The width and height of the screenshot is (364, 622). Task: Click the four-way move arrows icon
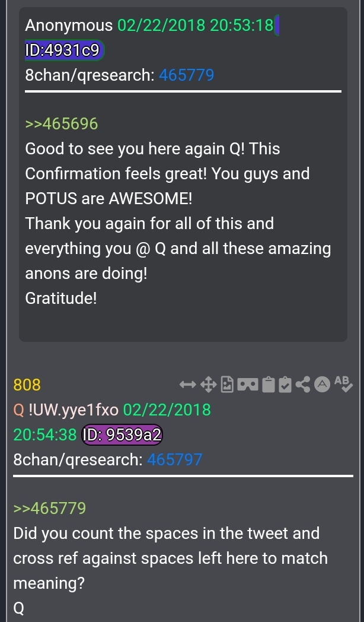click(208, 385)
